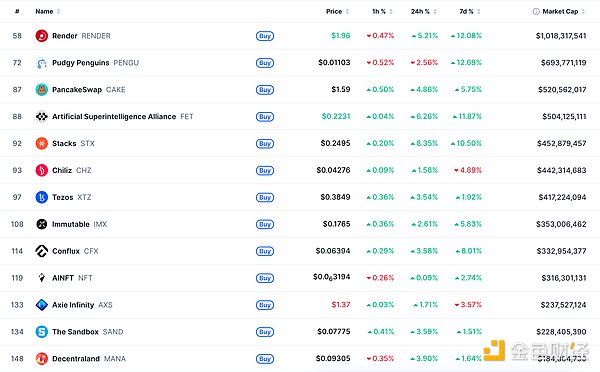Click Tezos market cap $417,224,094
Viewport: 600px width, 372px height.
click(x=562, y=197)
